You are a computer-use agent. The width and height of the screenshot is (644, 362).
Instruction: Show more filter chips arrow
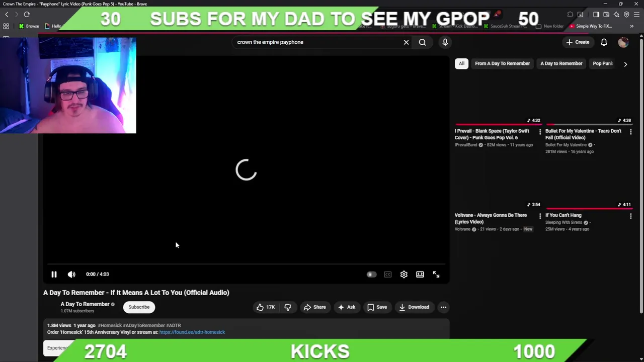(x=625, y=64)
